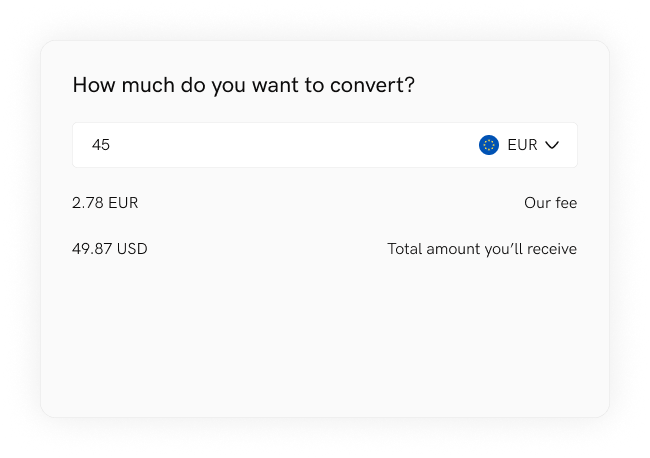
Task: Click the 2.78 fee number
Action: [x=87, y=203]
